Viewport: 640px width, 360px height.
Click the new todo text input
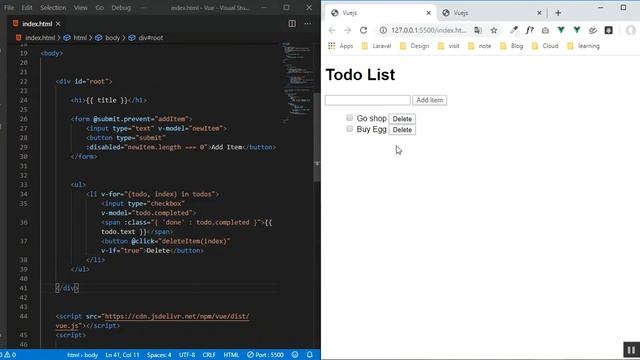click(368, 100)
